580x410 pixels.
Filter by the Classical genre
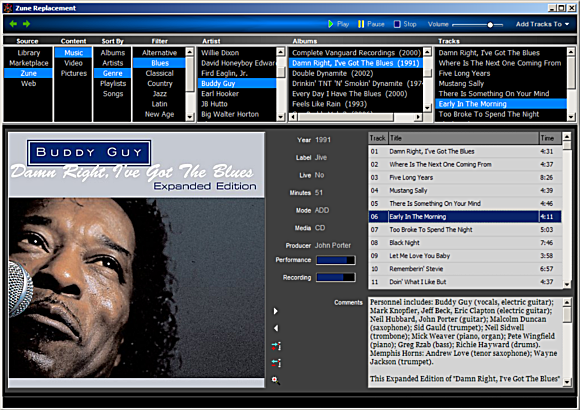[x=159, y=73]
